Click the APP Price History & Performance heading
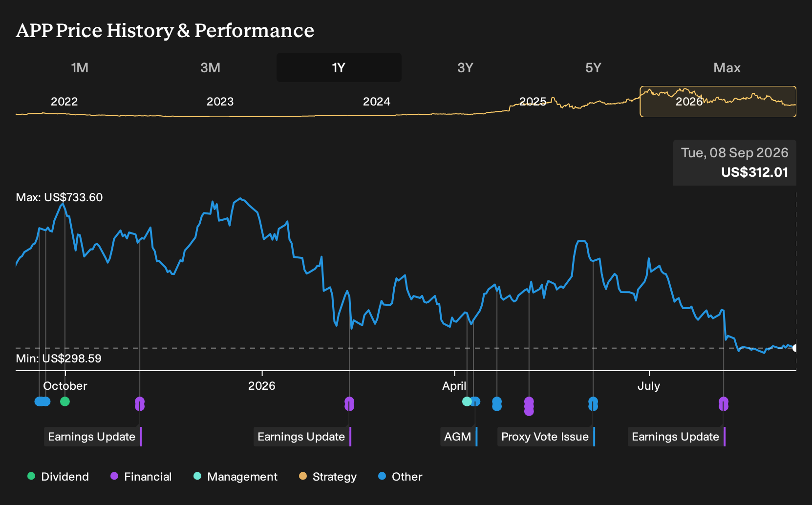 tap(165, 30)
